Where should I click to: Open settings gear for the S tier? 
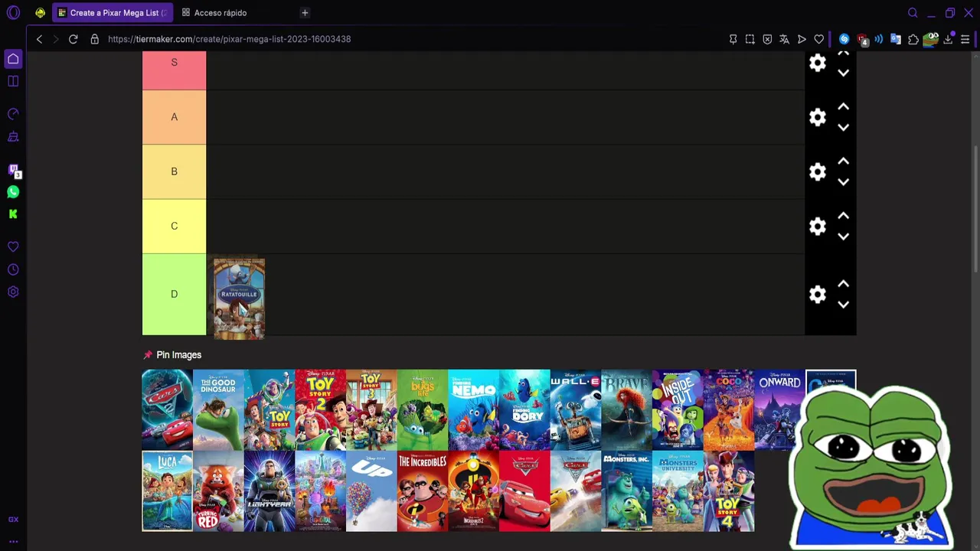(x=818, y=63)
